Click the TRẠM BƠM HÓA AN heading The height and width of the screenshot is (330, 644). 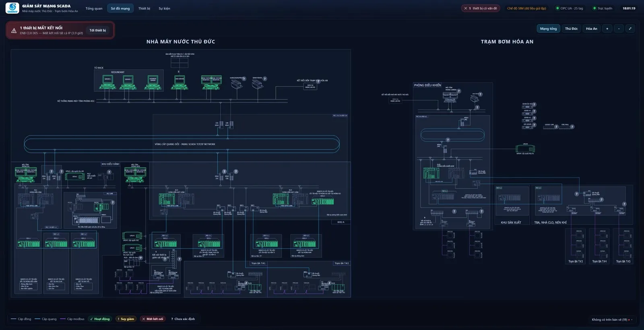pyautogui.click(x=507, y=41)
